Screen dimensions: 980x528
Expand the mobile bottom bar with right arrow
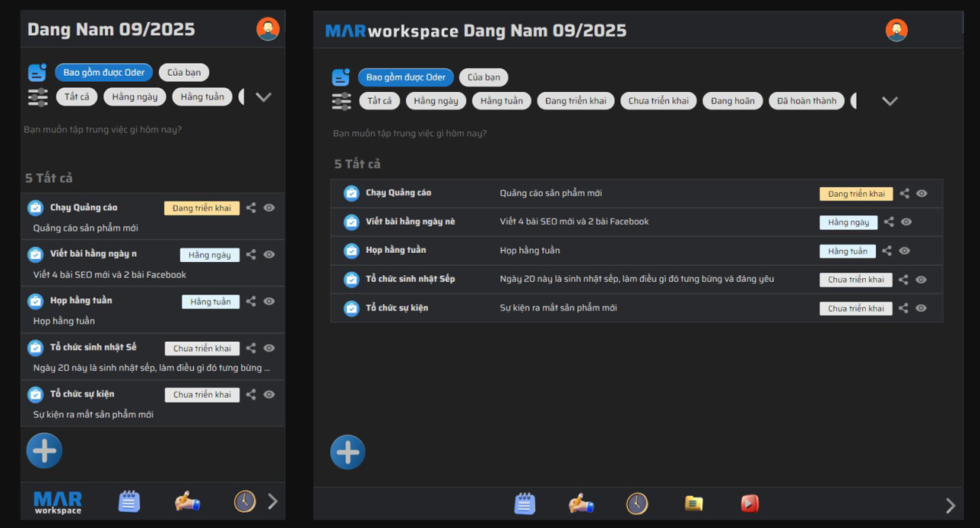pyautogui.click(x=273, y=502)
